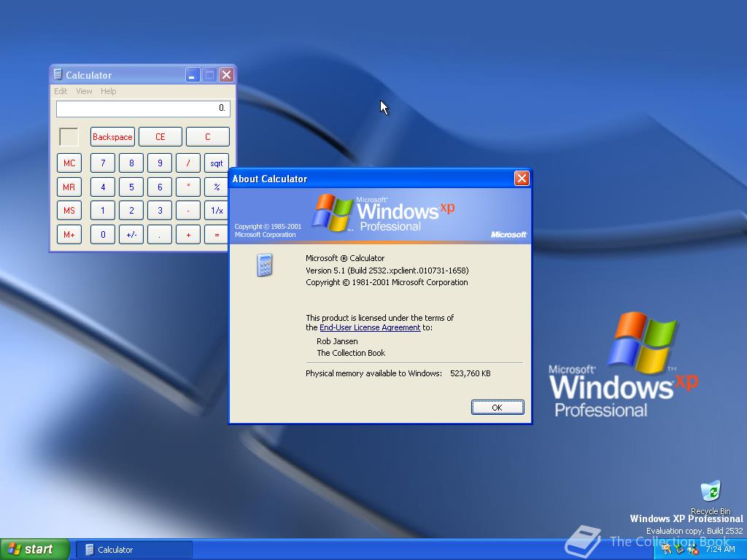Open the View menu in Calculator
Screen dimensions: 747x560
point(84,91)
